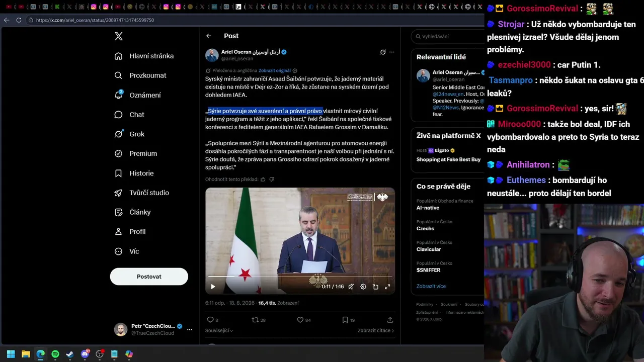The width and height of the screenshot is (644, 362).
Task: Open Zobrazit citace quotes
Action: point(376,331)
